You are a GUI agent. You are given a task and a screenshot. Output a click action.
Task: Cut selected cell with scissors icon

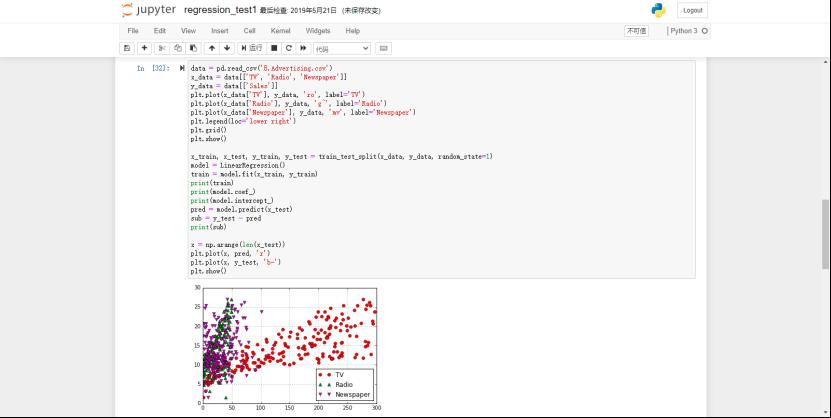coord(163,48)
